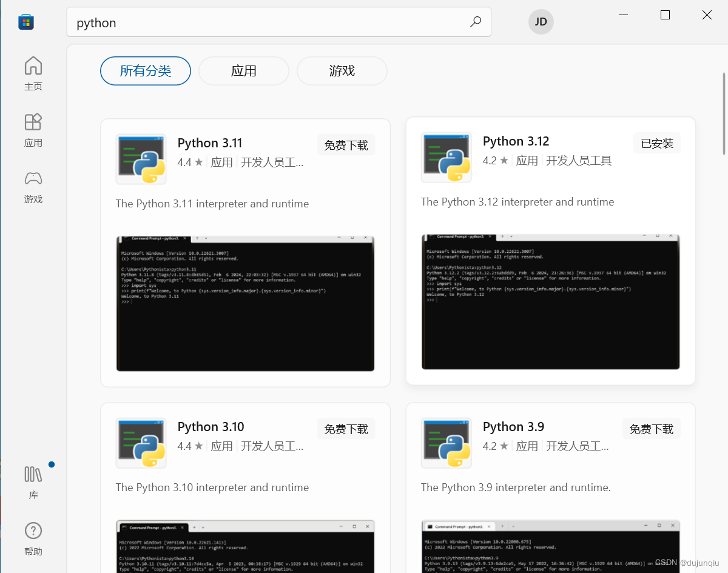Open the 应用 (Apps) section in sidebar
728x573 pixels.
click(33, 129)
